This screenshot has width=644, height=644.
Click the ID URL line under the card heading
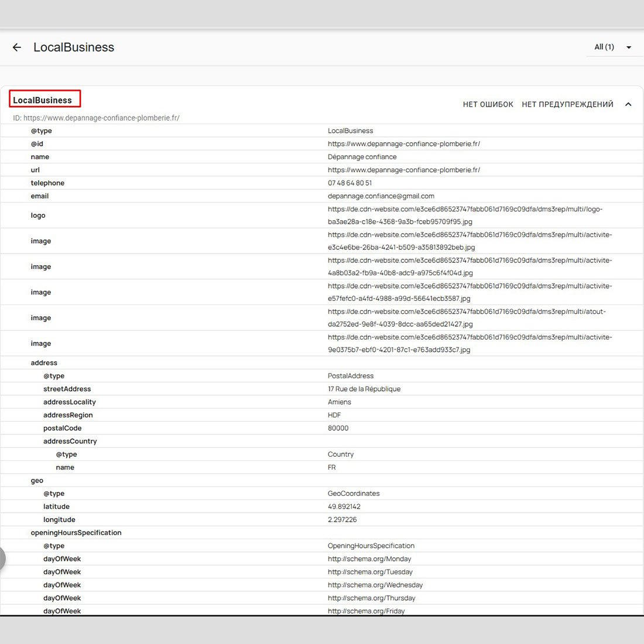[x=96, y=118]
